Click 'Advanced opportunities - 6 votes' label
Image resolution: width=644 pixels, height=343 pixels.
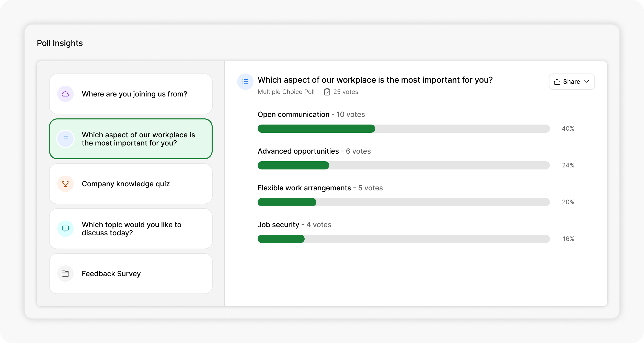314,151
